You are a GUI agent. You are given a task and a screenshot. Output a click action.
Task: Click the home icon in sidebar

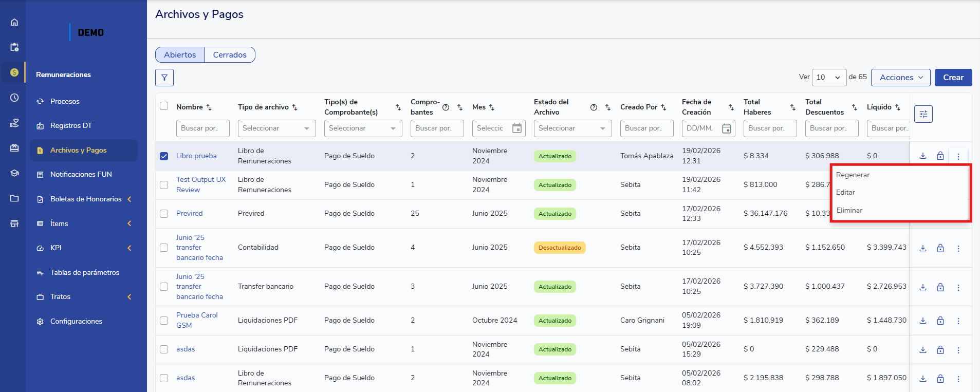pos(14,22)
